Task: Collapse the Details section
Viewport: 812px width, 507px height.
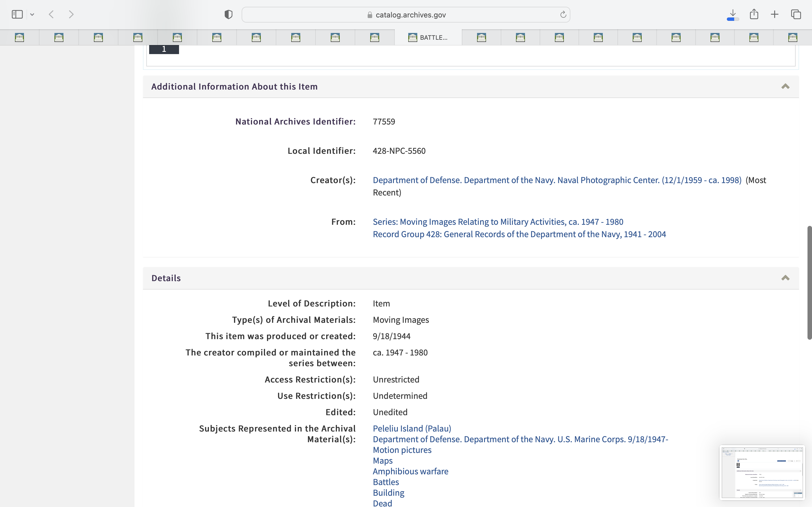Action: [x=785, y=278]
